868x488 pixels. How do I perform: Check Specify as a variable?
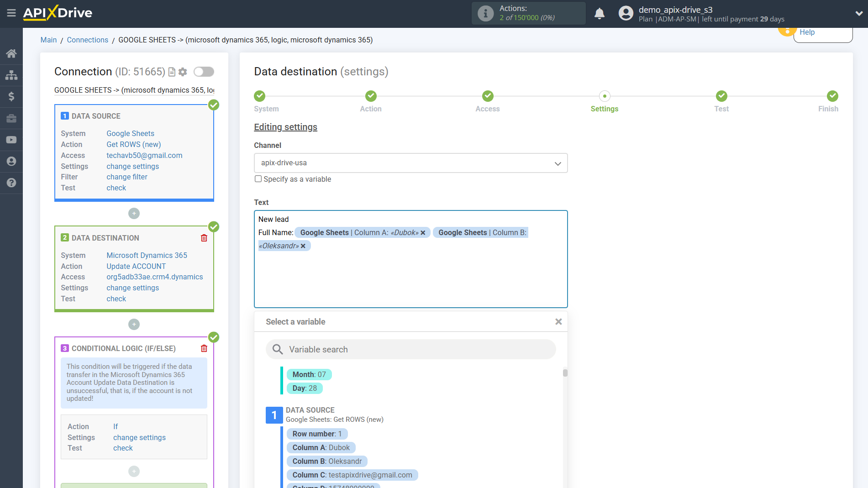(258, 179)
